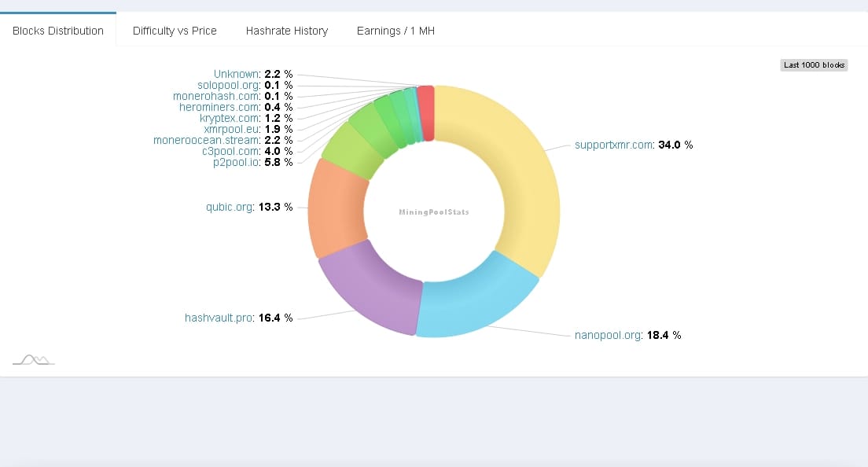Open the qubic.org pool link
This screenshot has height=467, width=868.
coord(228,207)
